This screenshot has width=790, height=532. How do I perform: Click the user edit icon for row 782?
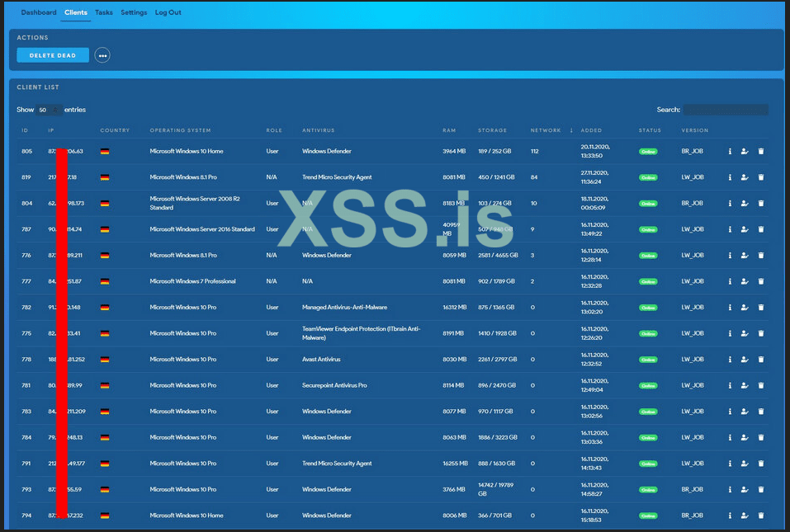pos(745,308)
